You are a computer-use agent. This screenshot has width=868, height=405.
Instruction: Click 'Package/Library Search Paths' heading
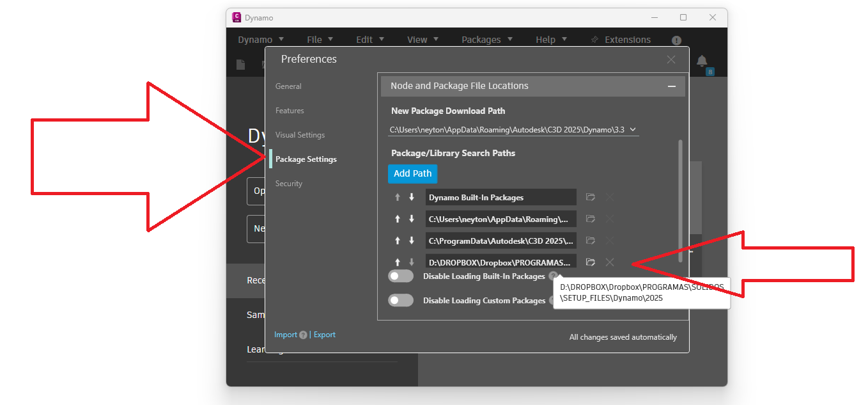pos(453,154)
